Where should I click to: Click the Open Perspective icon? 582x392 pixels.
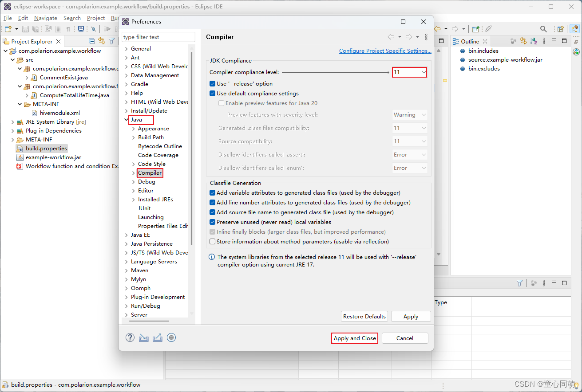coord(560,29)
